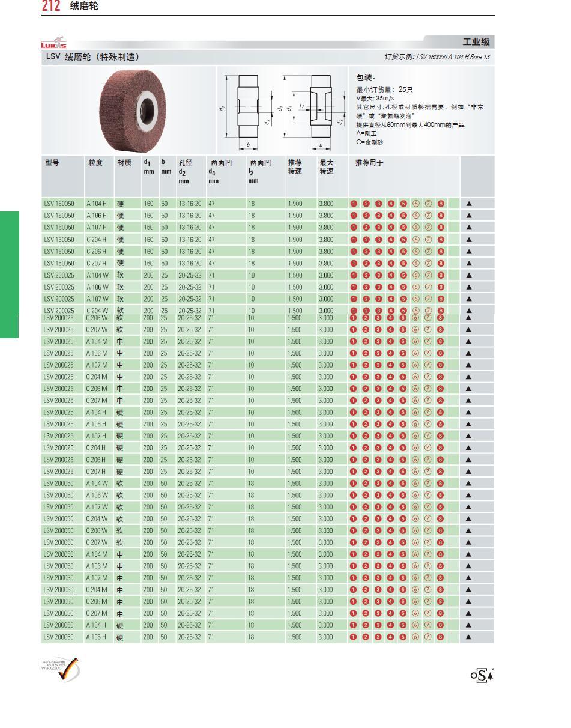The image size is (571, 728).
Task: Click the Deutsches Werkzeug badge at page bottom
Action: pyautogui.click(x=61, y=669)
